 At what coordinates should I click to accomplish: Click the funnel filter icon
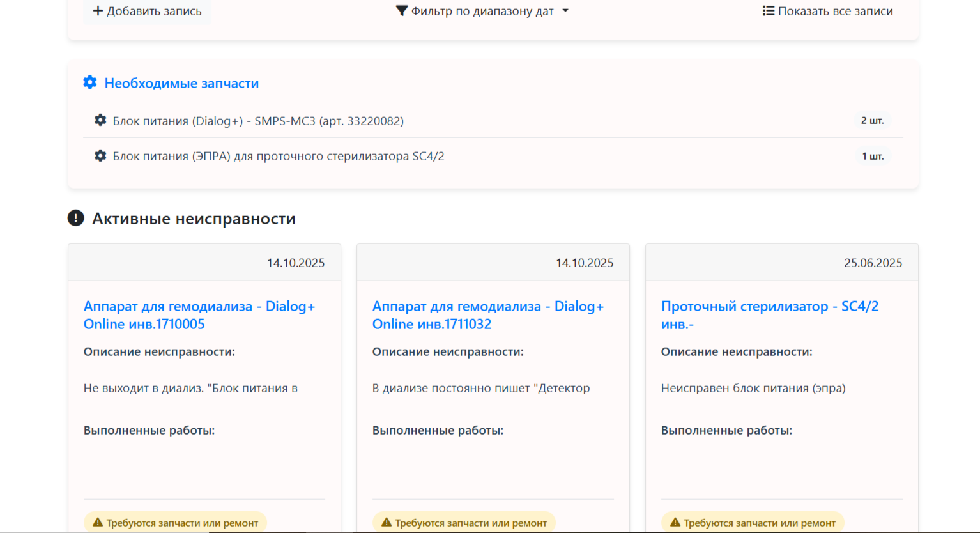401,11
